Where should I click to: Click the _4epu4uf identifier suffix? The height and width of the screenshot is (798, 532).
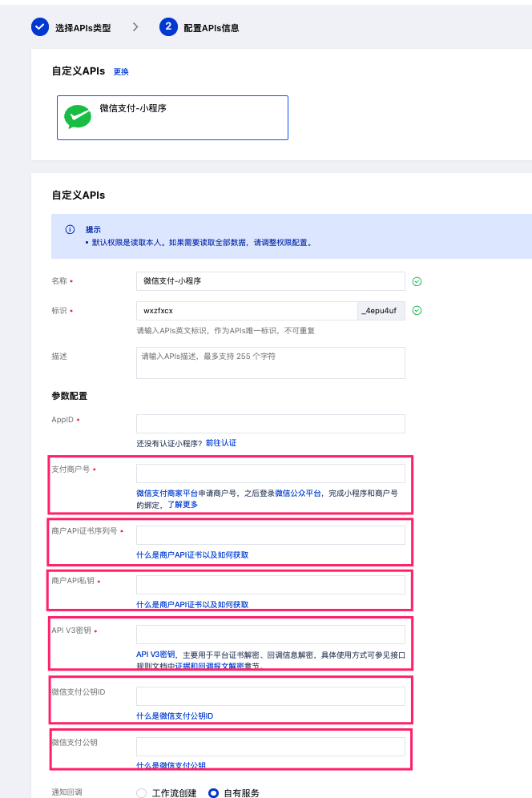click(381, 310)
